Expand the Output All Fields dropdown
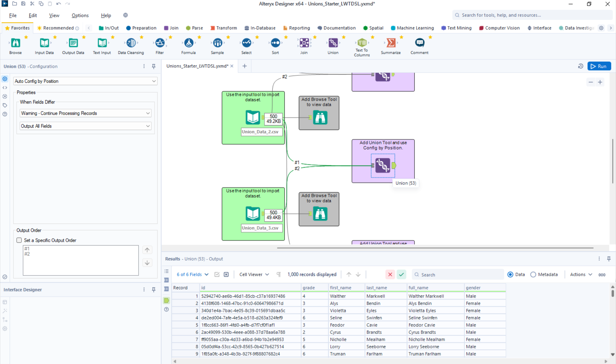Viewport: 616px width, 364px height. click(x=85, y=126)
